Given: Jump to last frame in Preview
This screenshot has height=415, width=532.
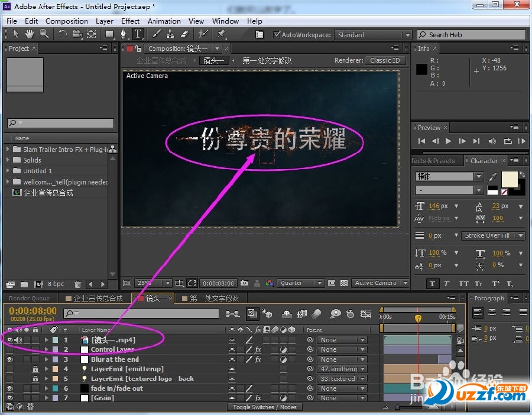Looking at the screenshot, I should 476,141.
